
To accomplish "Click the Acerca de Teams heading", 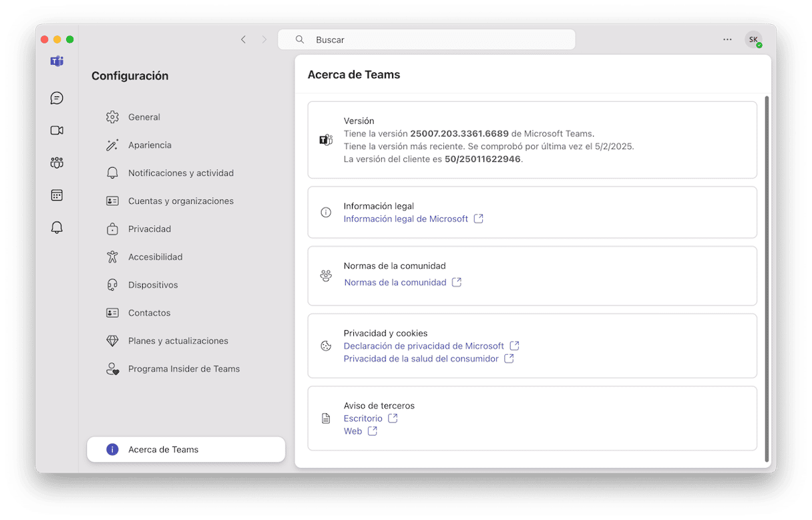I will [354, 75].
